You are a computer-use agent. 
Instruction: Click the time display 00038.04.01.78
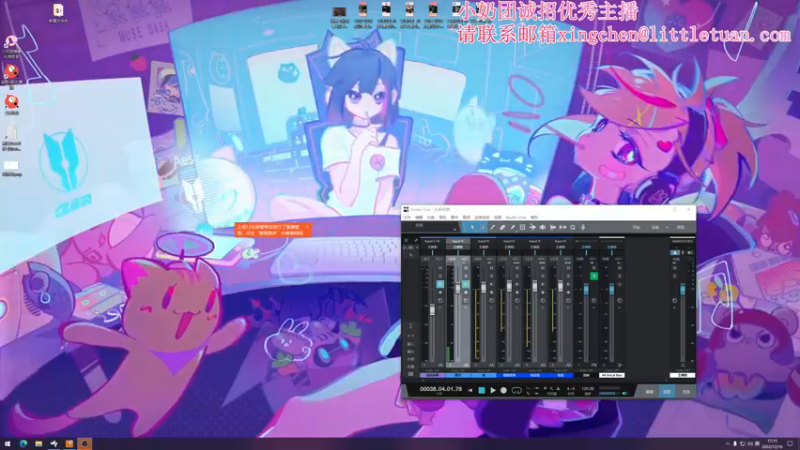click(x=441, y=389)
